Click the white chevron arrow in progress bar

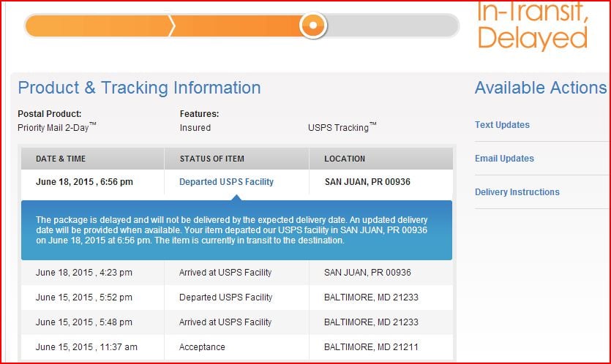pos(172,26)
